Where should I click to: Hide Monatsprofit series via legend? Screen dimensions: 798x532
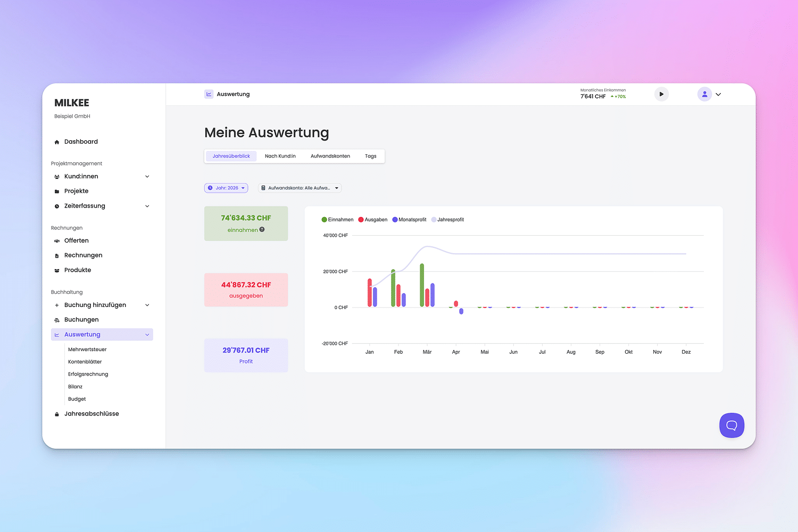tap(409, 220)
